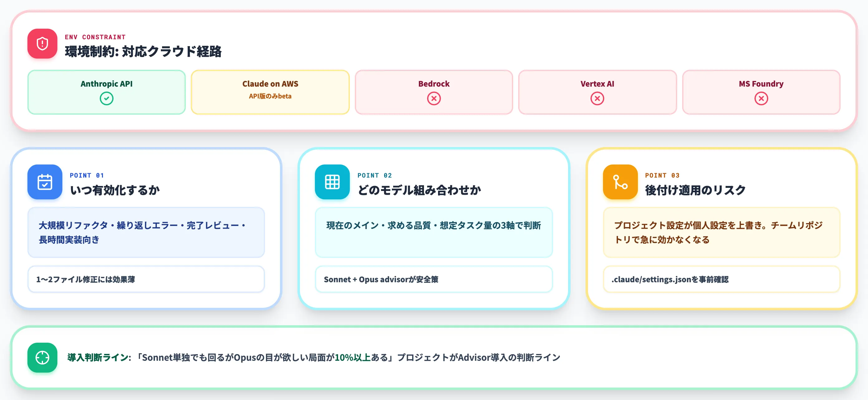Click the text '現在のメイン・求める品質・想定タスク量の3軸で判断'
This screenshot has height=400, width=868.
point(433,225)
